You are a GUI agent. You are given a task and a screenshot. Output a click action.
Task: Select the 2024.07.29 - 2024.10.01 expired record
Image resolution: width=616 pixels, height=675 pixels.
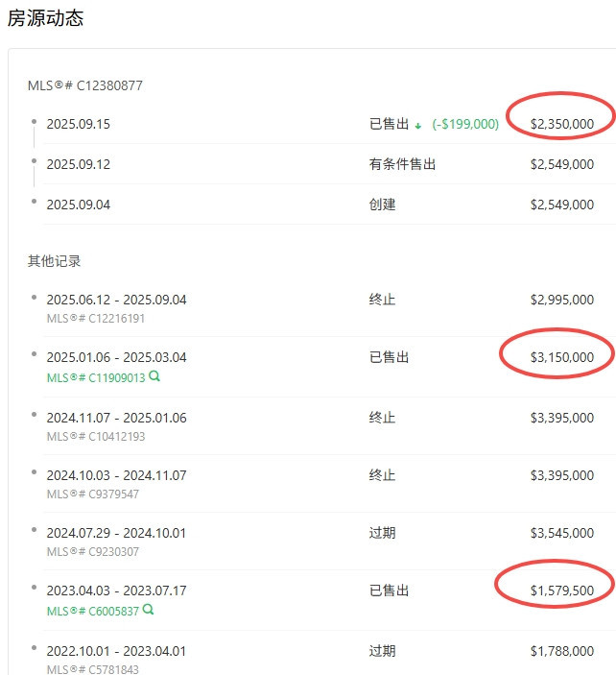point(116,533)
